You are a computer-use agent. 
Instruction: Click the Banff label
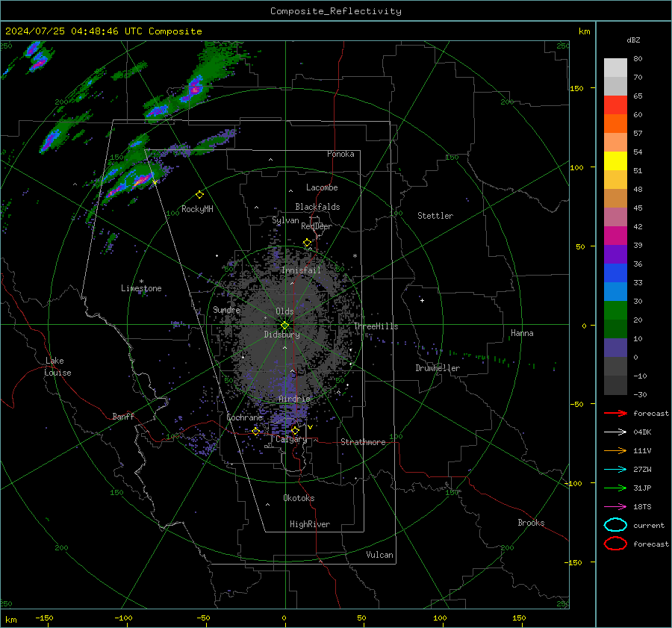[x=123, y=417]
